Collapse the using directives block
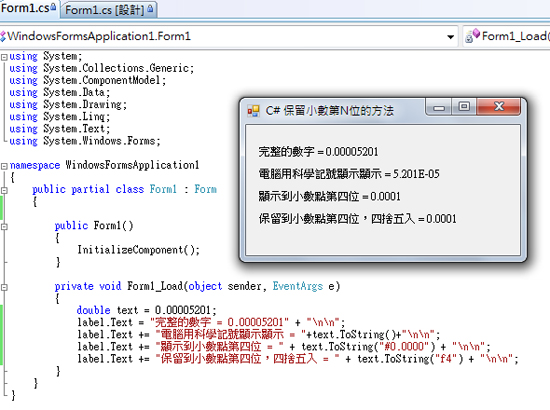 [x=4, y=57]
